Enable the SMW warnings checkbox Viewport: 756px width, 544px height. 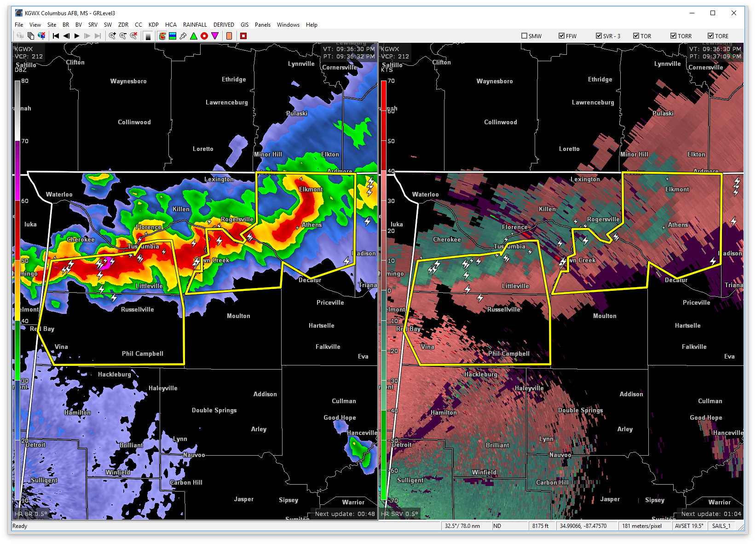point(524,36)
